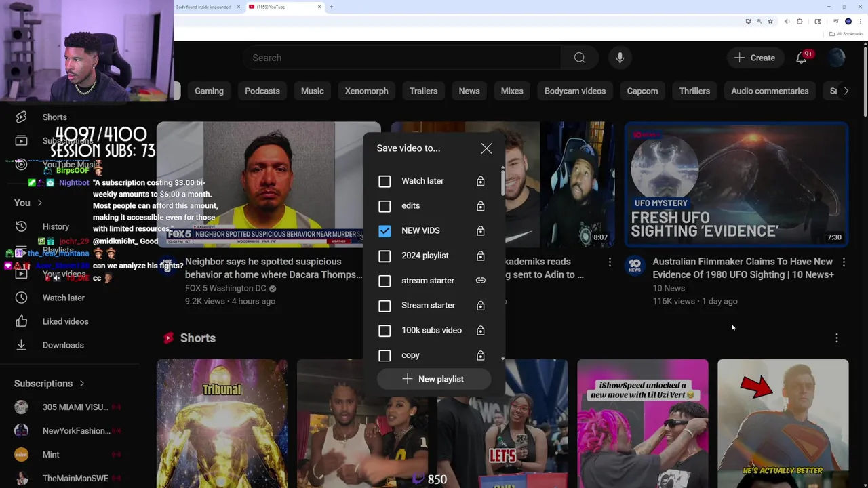The height and width of the screenshot is (488, 868).
Task: Select the Podcasts category chip
Action: click(x=262, y=91)
